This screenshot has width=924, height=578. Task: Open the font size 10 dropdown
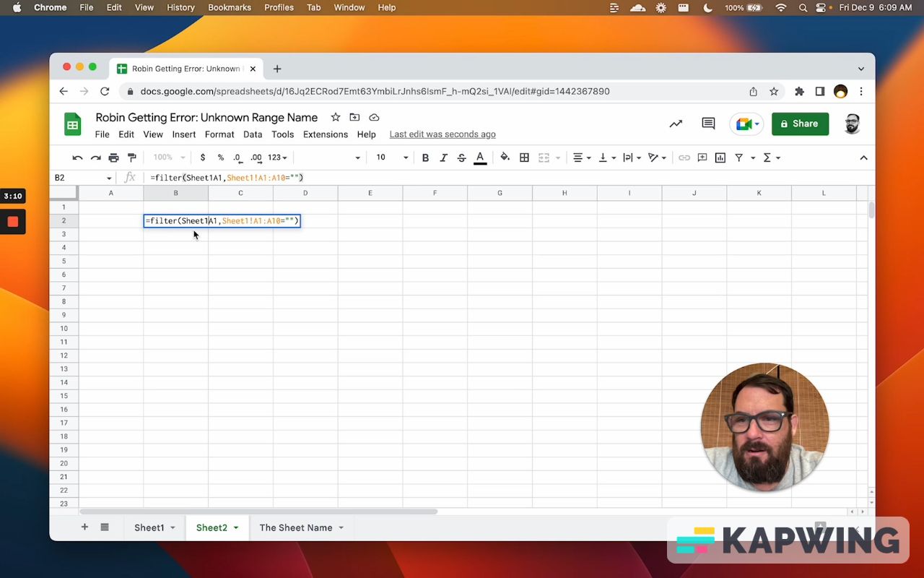point(391,158)
